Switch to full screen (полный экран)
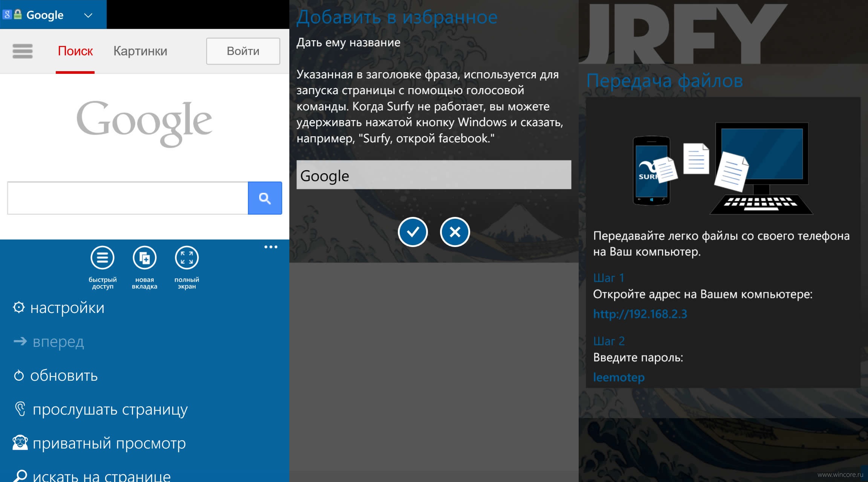Screen dimensions: 868x482 click(x=187, y=258)
